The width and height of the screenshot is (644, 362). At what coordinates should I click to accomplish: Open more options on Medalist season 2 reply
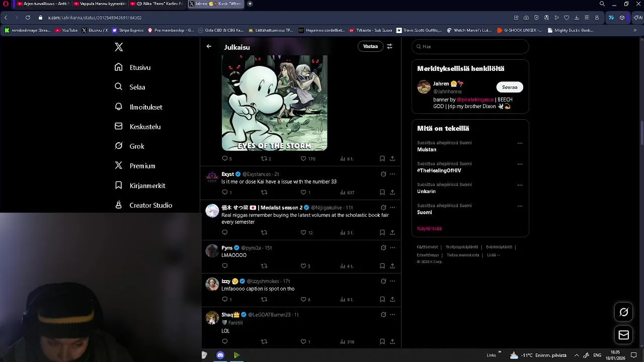pos(392,207)
